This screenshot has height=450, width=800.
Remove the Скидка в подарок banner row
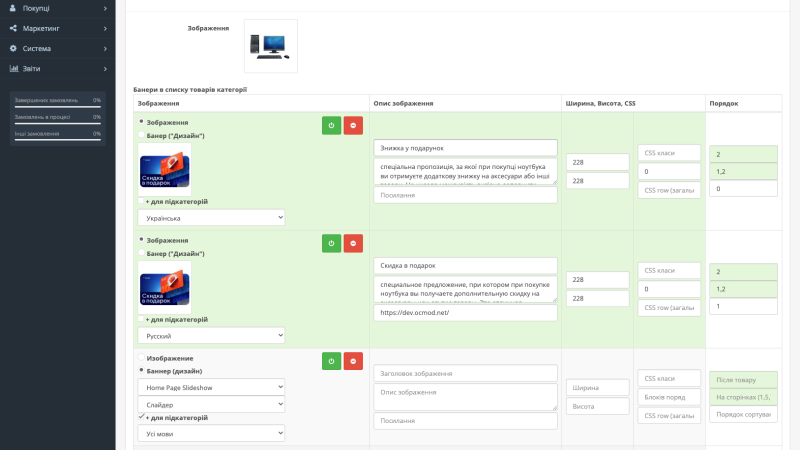[x=353, y=243]
